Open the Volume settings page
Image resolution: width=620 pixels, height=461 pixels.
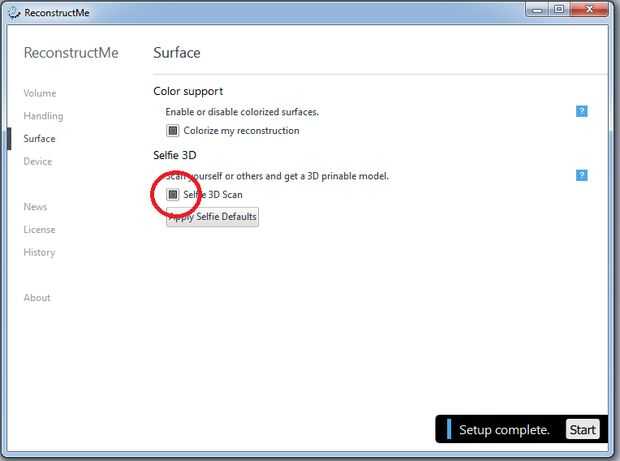pyautogui.click(x=40, y=93)
